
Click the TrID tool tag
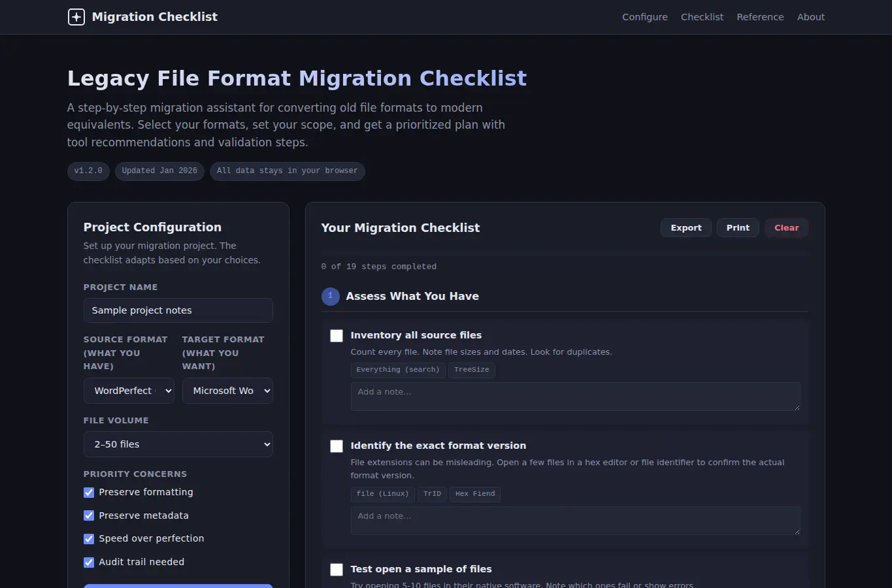coord(432,494)
